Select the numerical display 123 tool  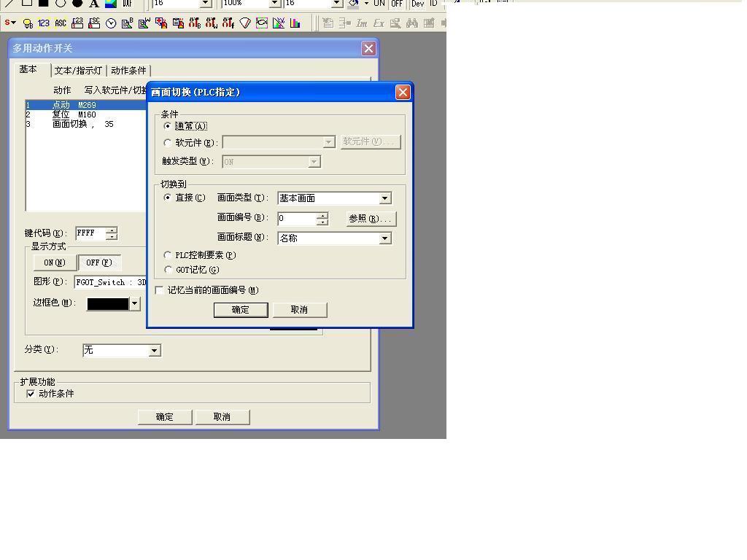tap(44, 23)
